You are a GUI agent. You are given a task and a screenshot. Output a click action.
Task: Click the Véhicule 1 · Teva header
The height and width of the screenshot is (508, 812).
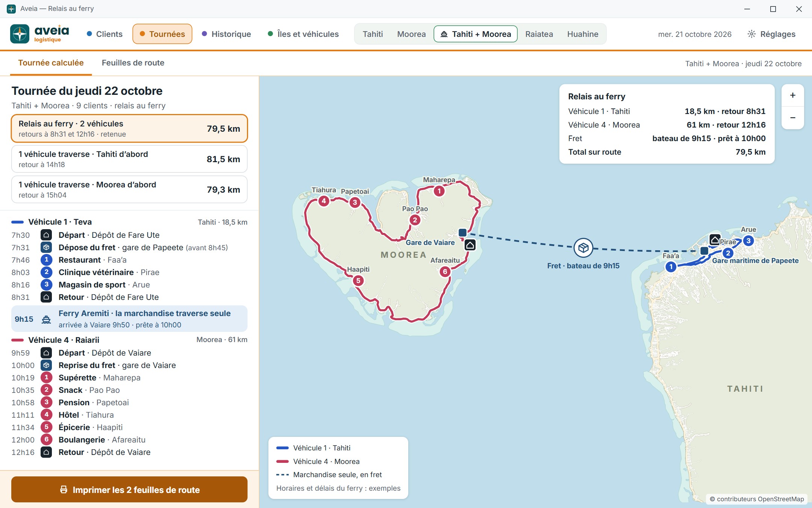[x=129, y=222]
